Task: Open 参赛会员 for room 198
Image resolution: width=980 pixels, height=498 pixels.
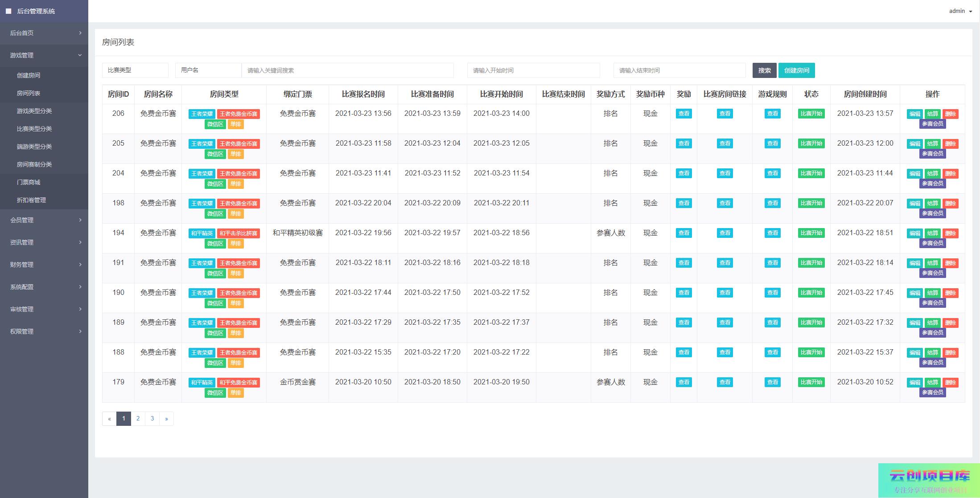Action: [x=932, y=213]
